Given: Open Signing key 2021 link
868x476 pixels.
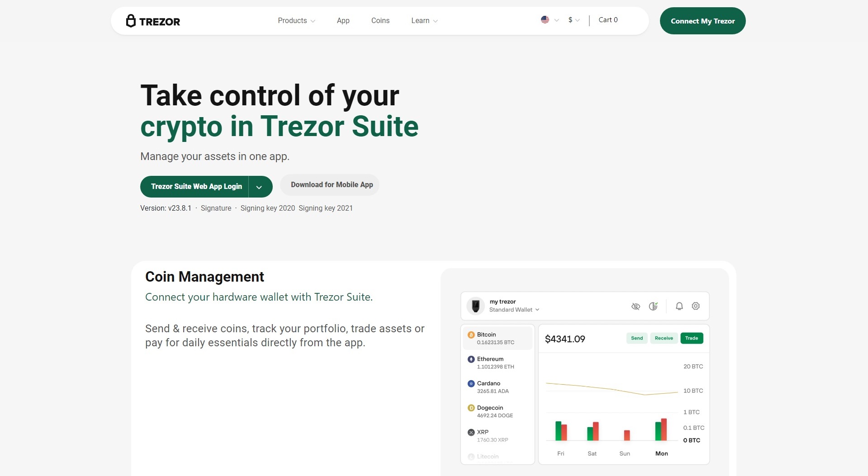Looking at the screenshot, I should tap(326, 208).
